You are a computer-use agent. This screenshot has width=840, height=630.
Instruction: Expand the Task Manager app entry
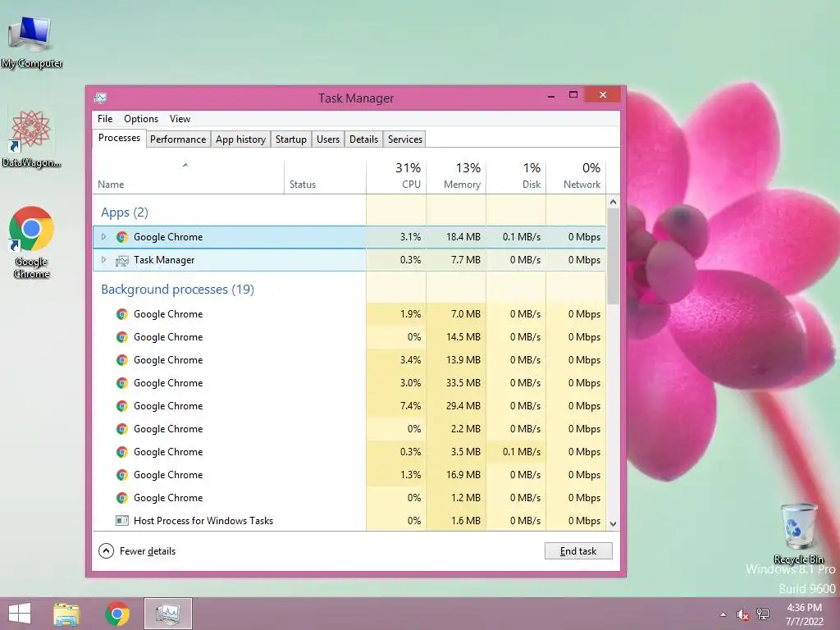coord(104,260)
